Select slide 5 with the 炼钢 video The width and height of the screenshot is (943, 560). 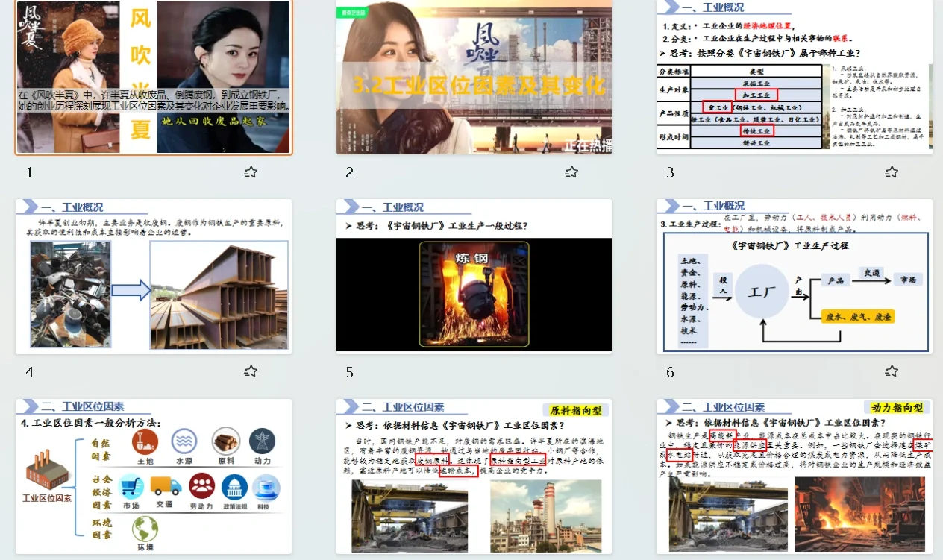[474, 276]
